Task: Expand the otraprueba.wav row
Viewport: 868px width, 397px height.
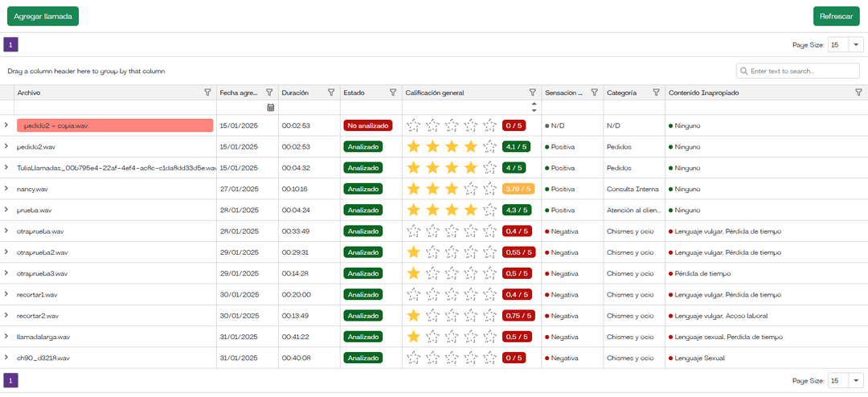Action: tap(6, 231)
